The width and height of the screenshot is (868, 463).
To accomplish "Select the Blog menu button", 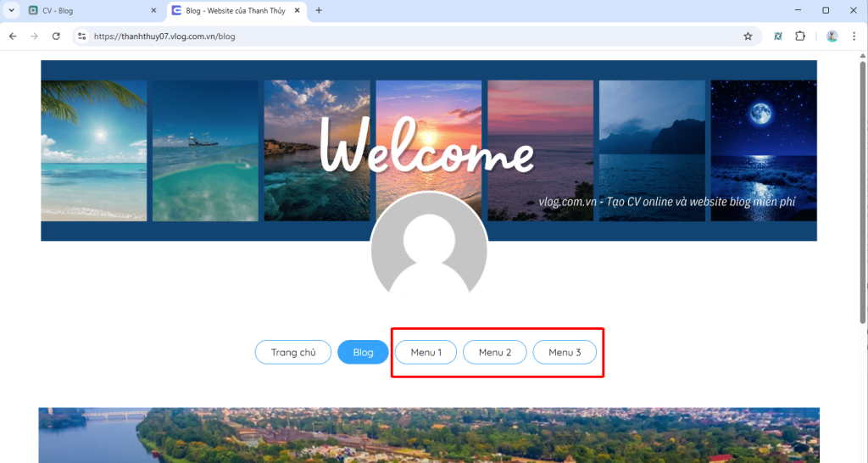I will point(363,352).
